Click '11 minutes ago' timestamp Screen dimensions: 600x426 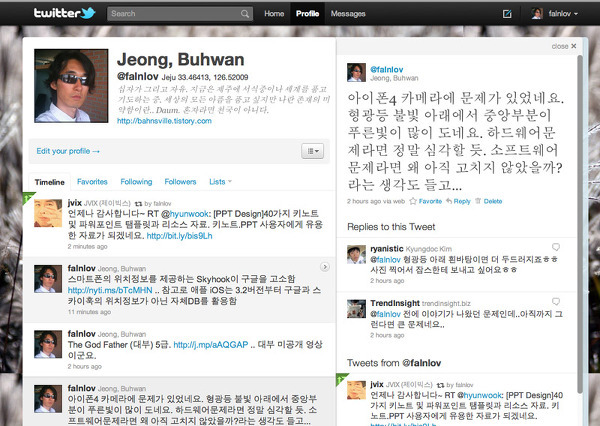(x=89, y=312)
